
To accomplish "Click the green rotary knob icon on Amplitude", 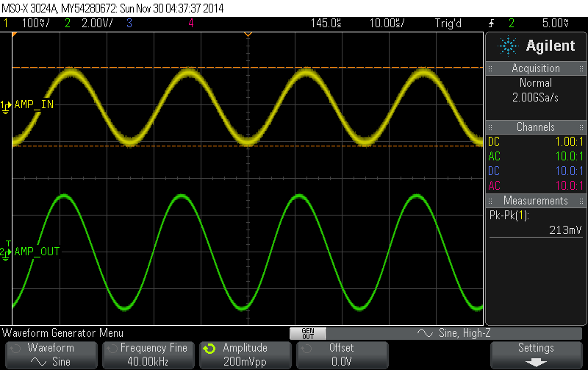I will coord(209,349).
